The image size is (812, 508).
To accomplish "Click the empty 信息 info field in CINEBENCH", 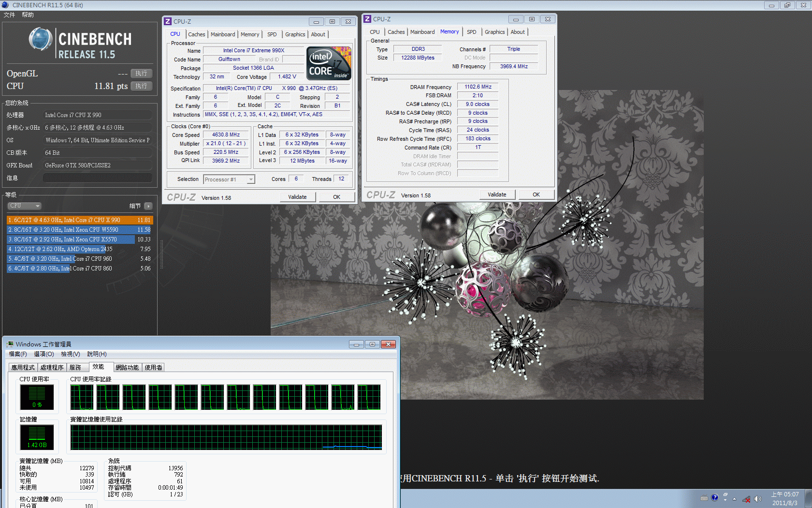I will [98, 178].
